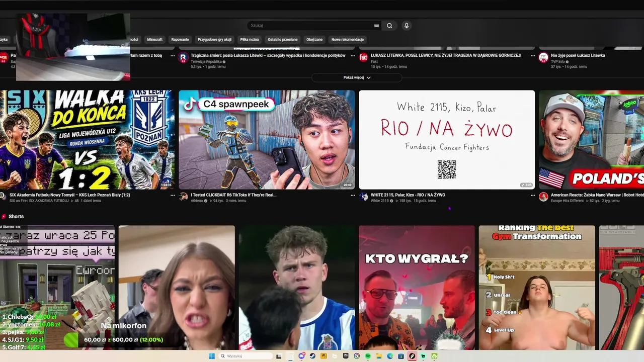Open the Fakt channel avatar
Screen dimensions: 644x362
363,57
